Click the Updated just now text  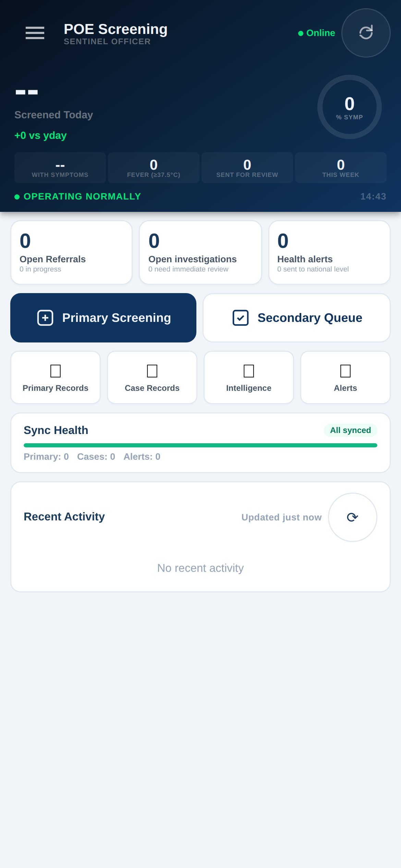point(282,517)
